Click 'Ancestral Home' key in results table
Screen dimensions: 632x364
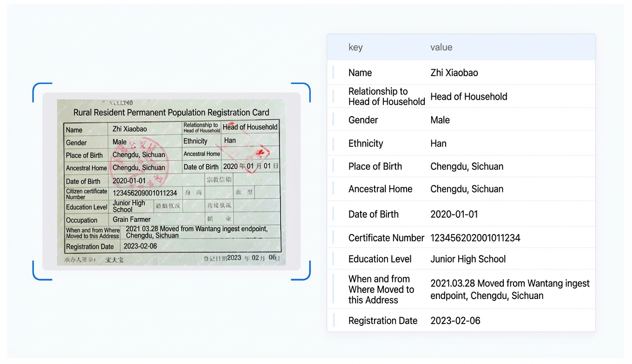click(381, 189)
